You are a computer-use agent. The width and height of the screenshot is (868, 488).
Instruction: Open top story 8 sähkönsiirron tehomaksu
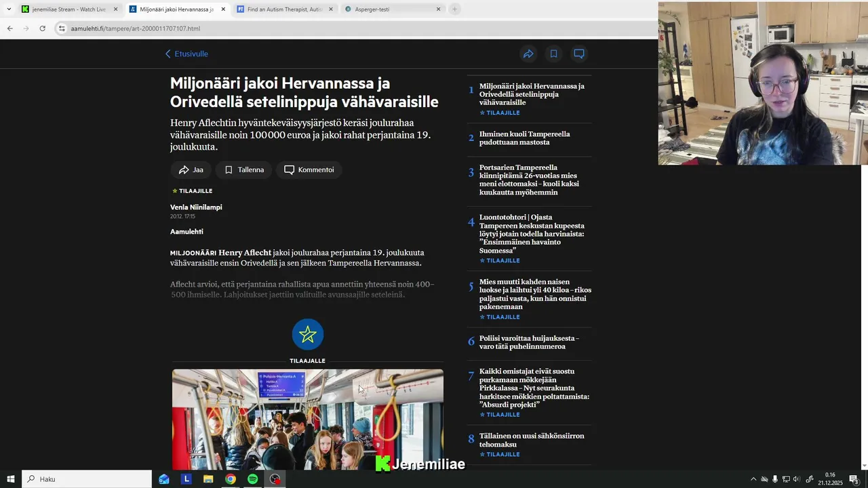click(x=532, y=440)
